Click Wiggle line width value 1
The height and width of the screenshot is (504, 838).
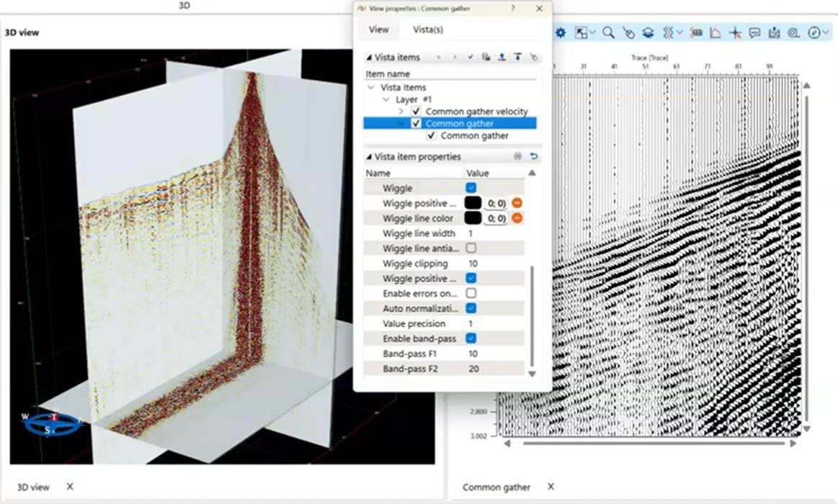[471, 233]
